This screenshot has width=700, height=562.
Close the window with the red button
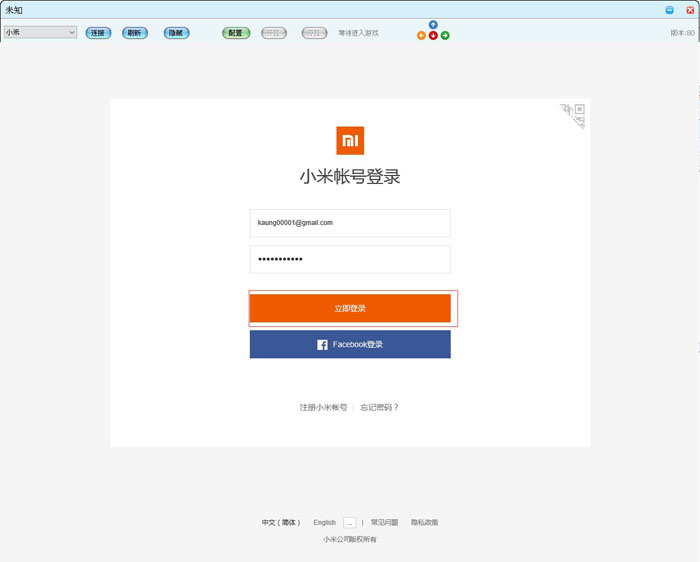tap(690, 9)
